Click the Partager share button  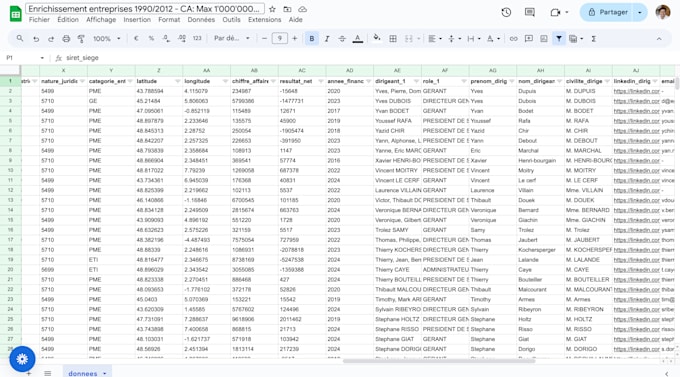click(608, 13)
